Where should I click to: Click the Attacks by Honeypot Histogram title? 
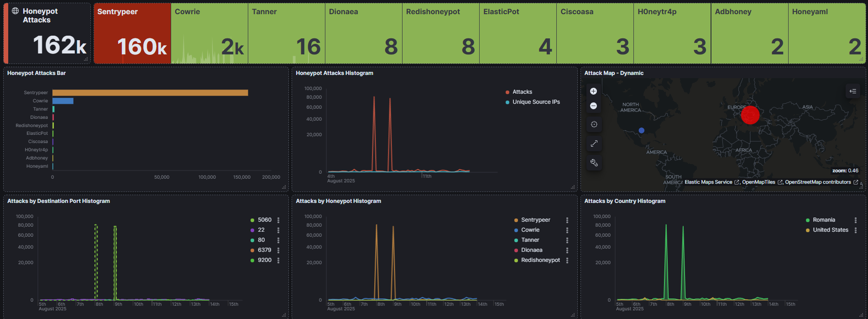tap(338, 201)
